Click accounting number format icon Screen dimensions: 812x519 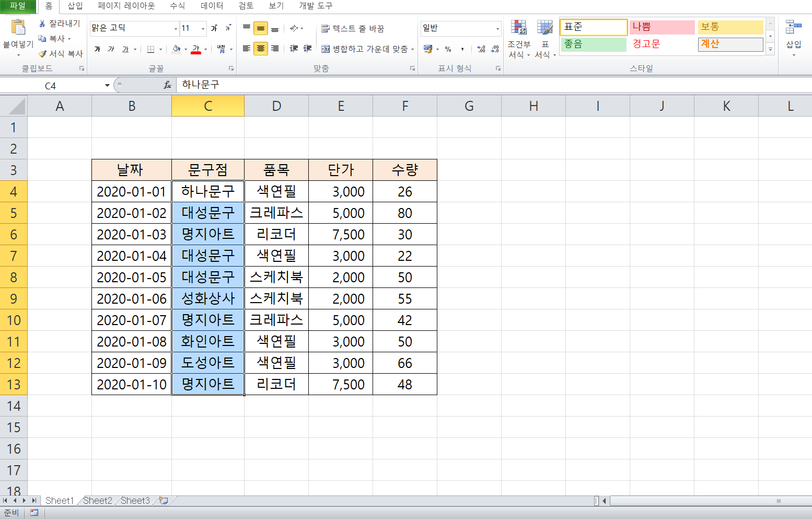coord(428,49)
